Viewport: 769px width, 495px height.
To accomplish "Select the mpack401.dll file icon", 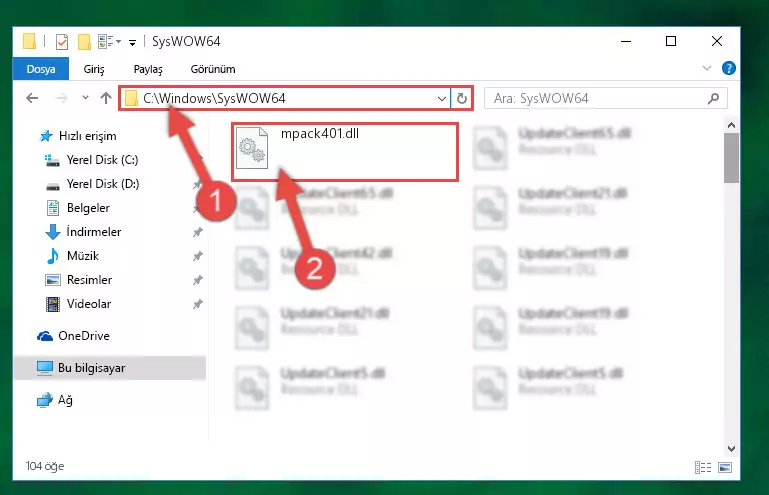I will pos(252,148).
